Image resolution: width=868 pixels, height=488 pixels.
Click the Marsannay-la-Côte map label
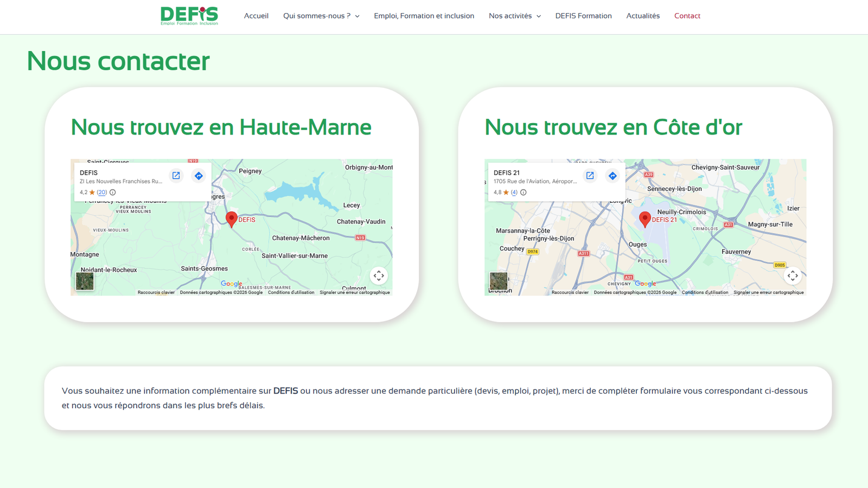click(523, 230)
